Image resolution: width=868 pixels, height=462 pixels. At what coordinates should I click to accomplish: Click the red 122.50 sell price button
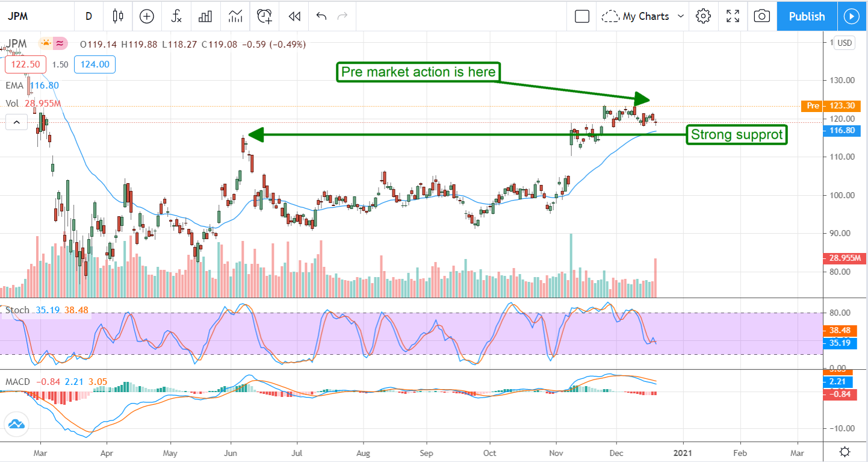25,64
